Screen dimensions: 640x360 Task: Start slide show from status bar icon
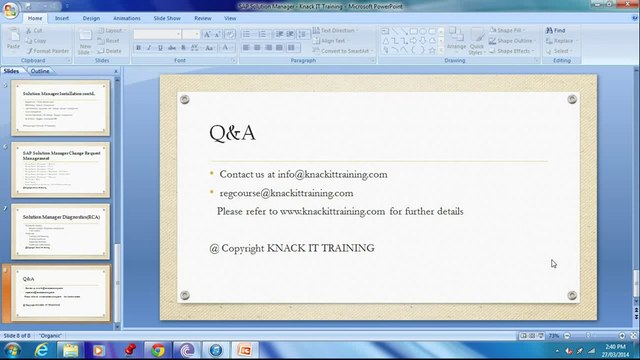click(541, 336)
